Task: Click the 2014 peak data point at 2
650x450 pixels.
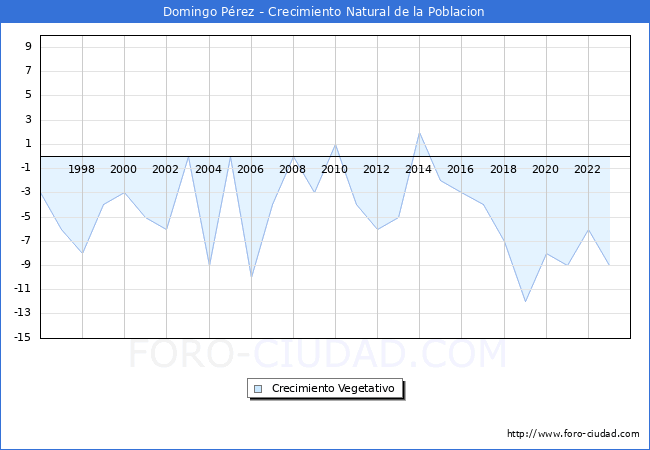Action: 420,133
